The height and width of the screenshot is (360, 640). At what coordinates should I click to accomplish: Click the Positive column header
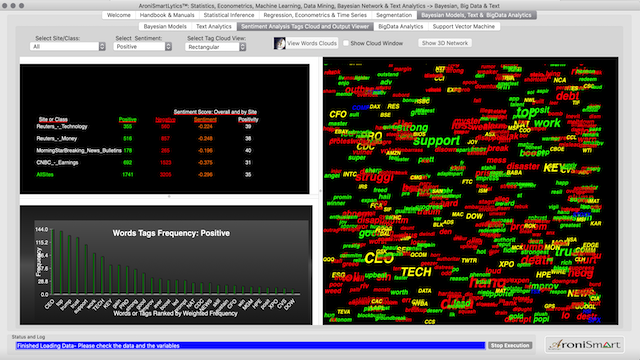click(128, 120)
